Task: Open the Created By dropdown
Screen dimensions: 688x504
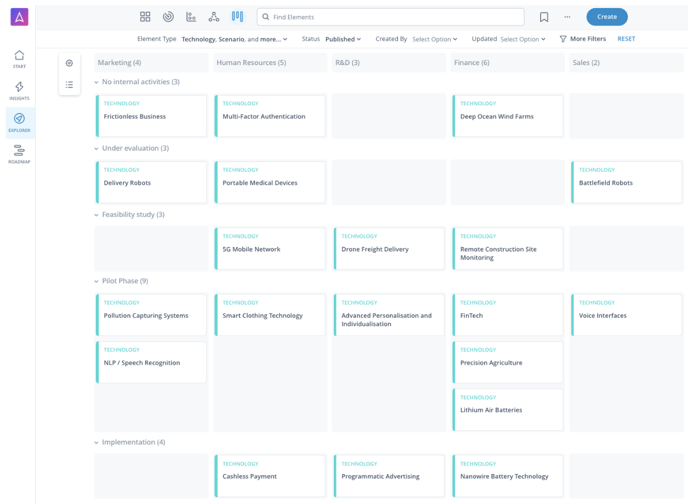Action: coord(434,39)
